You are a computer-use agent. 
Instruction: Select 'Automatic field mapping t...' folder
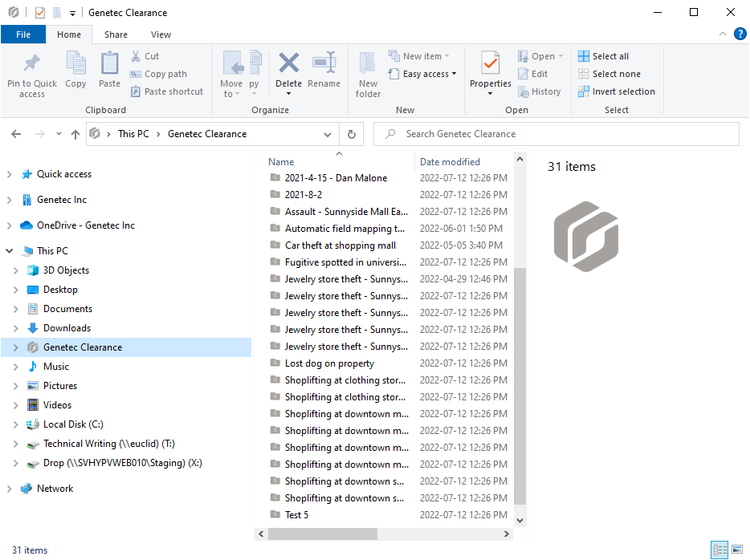point(344,229)
